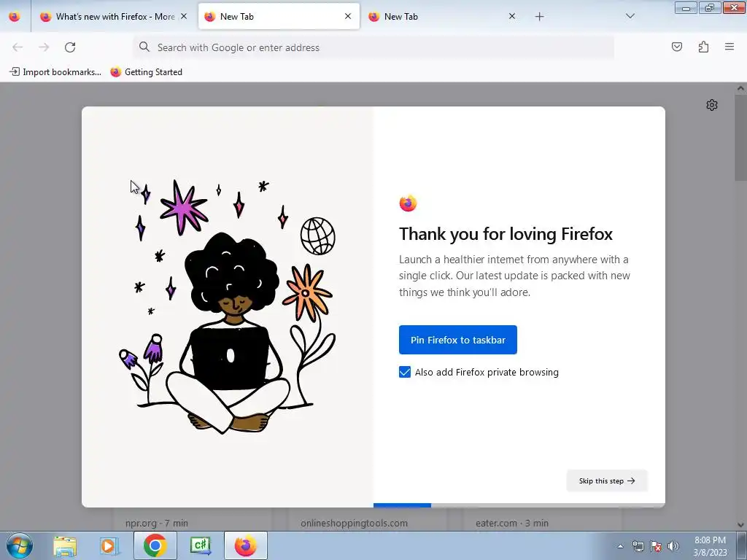Click the 'Thank you for loving Firefox' heading
The width and height of the screenshot is (747, 560).
tap(506, 234)
